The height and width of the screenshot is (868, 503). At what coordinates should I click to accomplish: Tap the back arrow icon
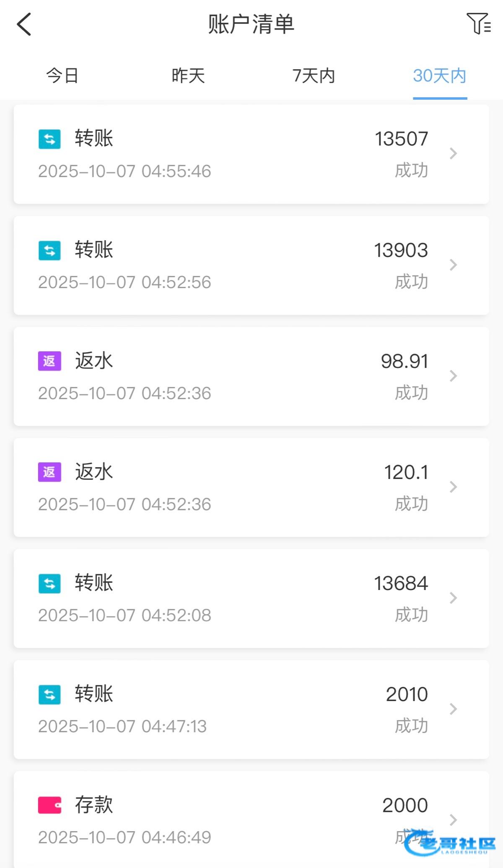pyautogui.click(x=24, y=24)
